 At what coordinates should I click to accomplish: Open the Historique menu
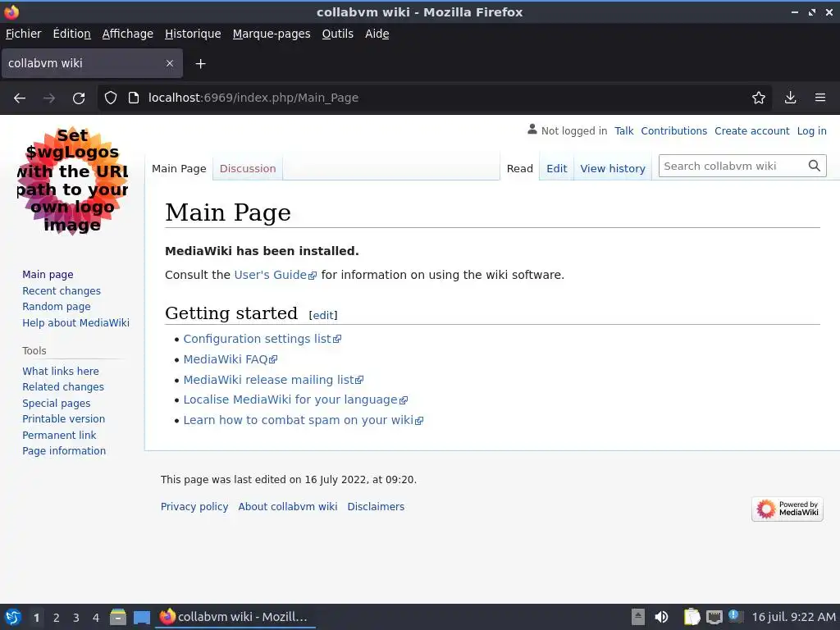193,34
